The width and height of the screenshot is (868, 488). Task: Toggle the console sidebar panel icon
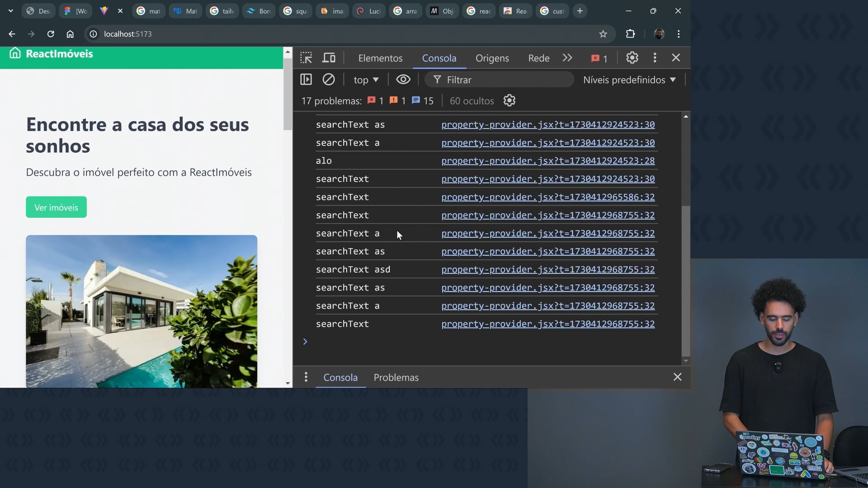pos(306,80)
